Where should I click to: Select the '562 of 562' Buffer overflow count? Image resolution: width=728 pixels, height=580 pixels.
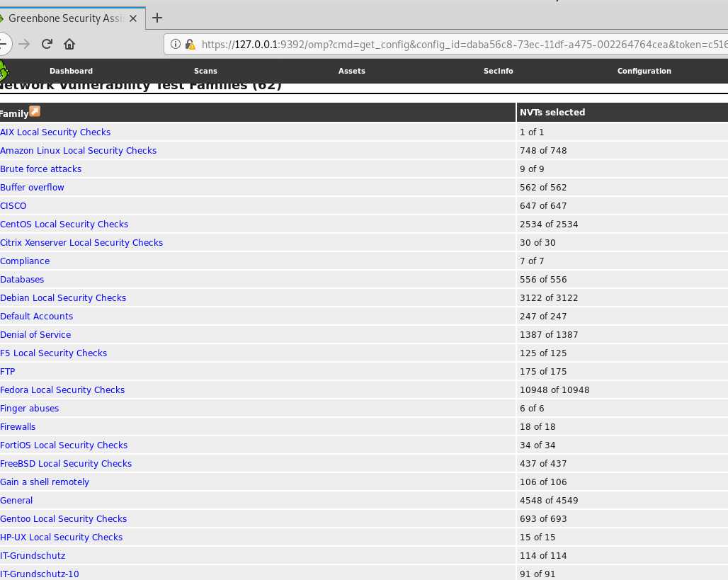(x=543, y=187)
